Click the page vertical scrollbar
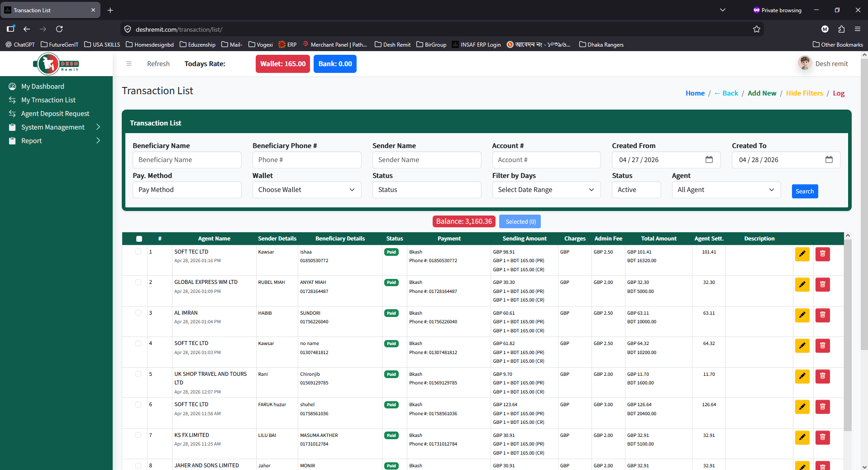This screenshot has height=470, width=868. [x=864, y=204]
